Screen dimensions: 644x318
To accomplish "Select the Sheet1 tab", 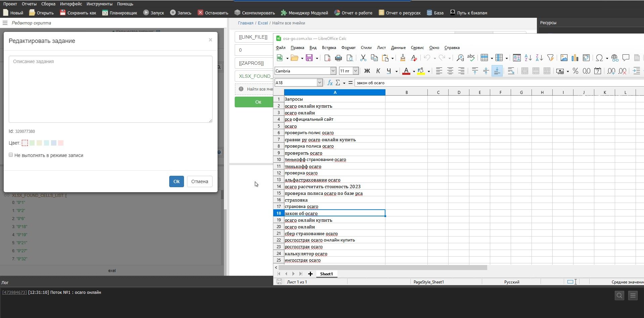I will point(326,274).
